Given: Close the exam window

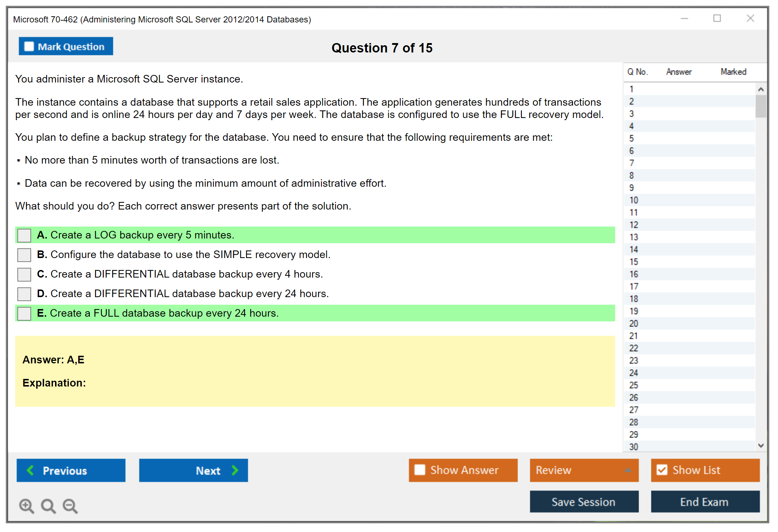Looking at the screenshot, I should click(750, 18).
